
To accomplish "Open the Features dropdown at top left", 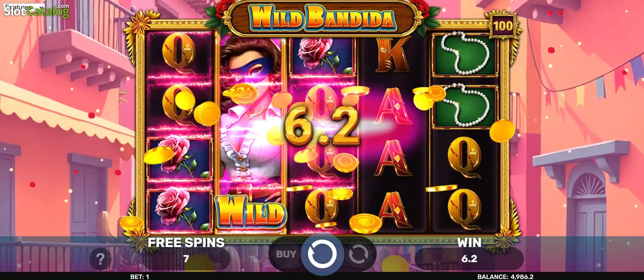I will [x=24, y=7].
